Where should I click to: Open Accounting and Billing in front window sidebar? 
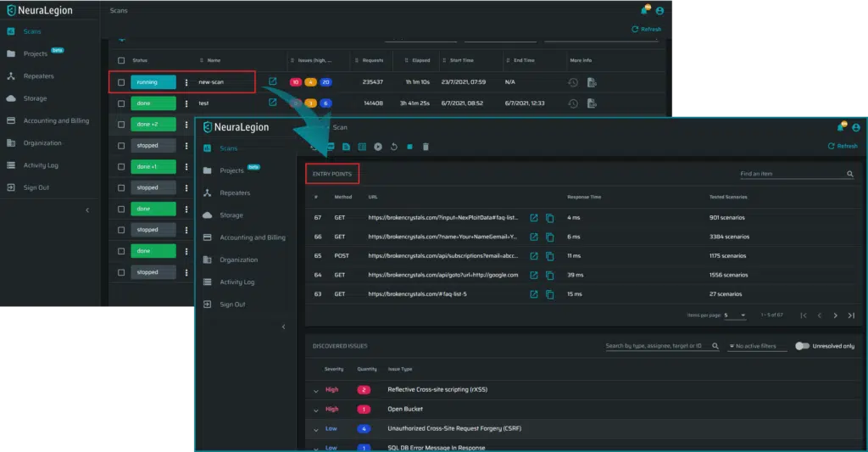(253, 237)
